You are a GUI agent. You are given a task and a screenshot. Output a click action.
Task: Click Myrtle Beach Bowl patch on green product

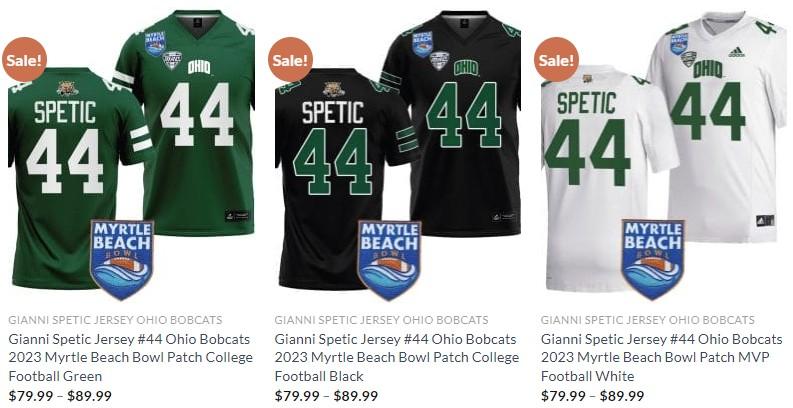click(x=122, y=260)
